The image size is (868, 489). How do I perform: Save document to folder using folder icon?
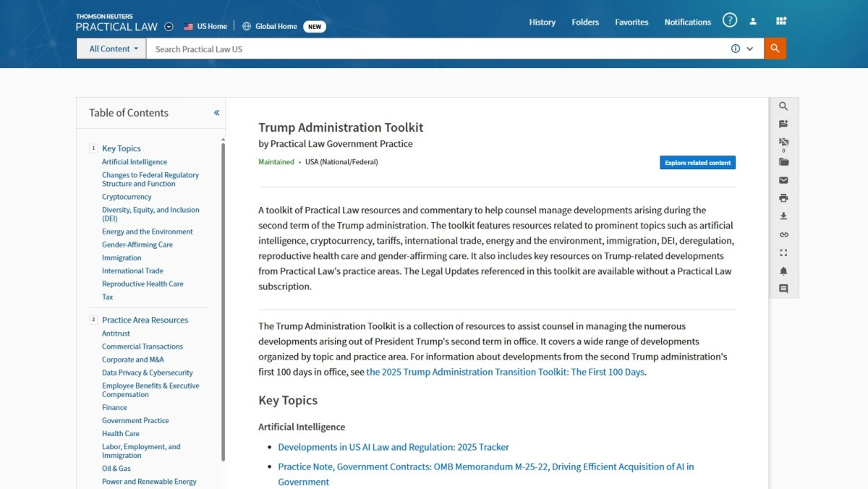(x=783, y=162)
